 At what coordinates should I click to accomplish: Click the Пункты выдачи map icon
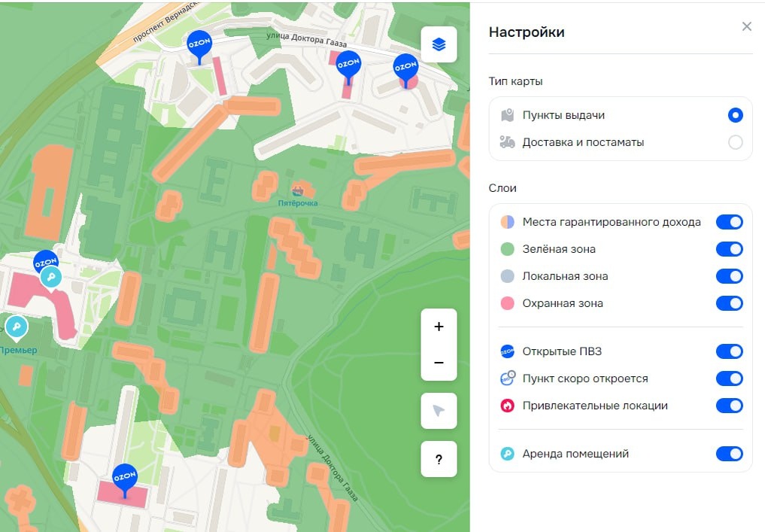pos(508,115)
